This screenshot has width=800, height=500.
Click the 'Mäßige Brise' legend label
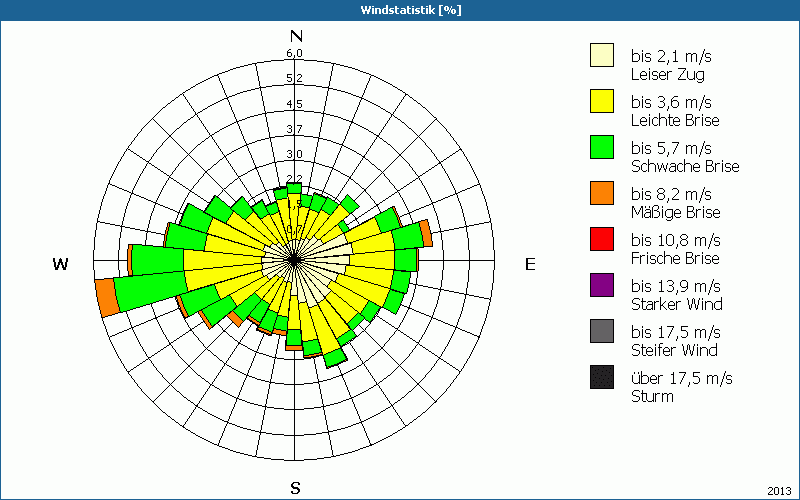[676, 212]
